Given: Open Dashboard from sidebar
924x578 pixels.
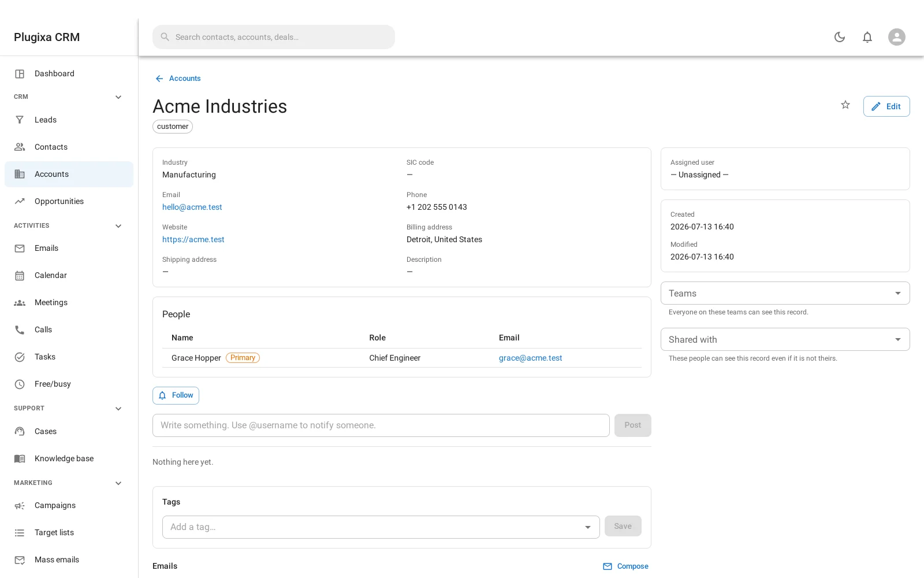Looking at the screenshot, I should [69, 73].
